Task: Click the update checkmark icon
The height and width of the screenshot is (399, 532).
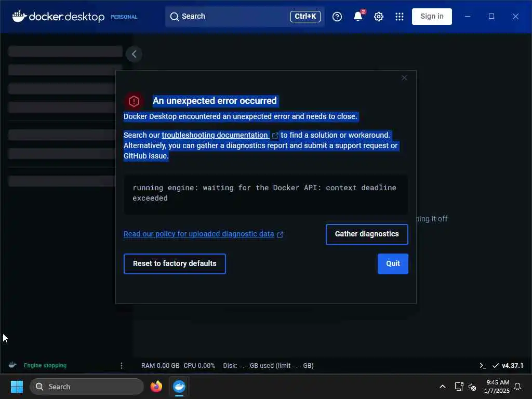Action: (495, 365)
